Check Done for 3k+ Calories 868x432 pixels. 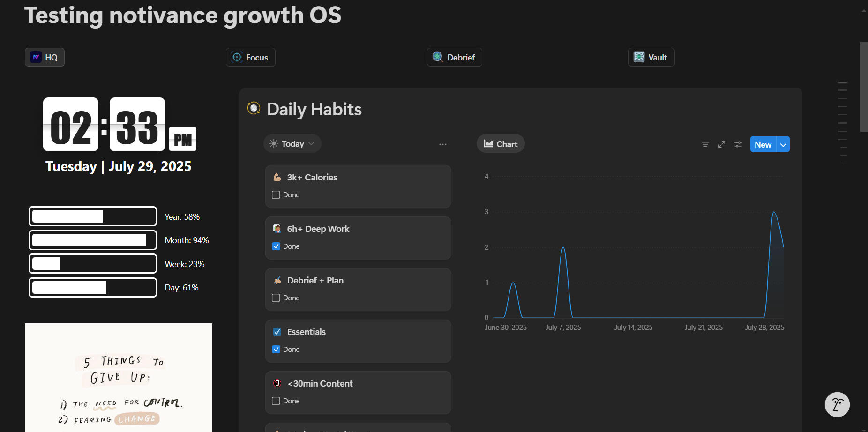[x=276, y=195]
